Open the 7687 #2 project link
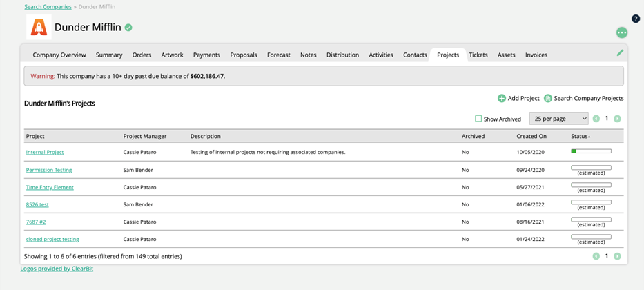 coord(36,222)
